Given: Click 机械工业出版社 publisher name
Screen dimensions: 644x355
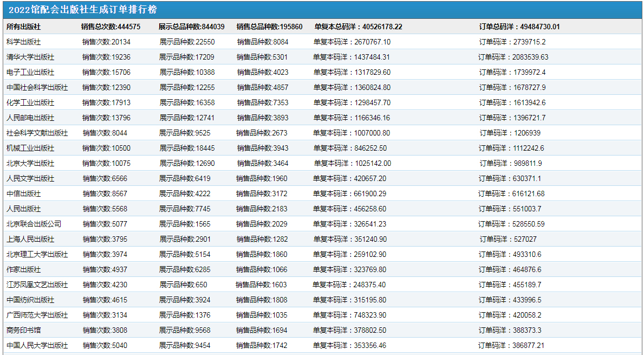Looking at the screenshot, I should [30, 148].
